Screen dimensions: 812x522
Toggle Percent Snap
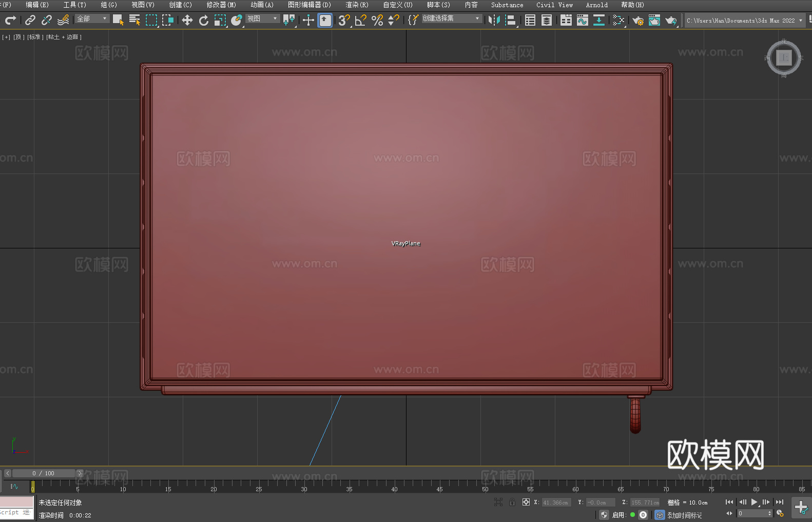[377, 20]
